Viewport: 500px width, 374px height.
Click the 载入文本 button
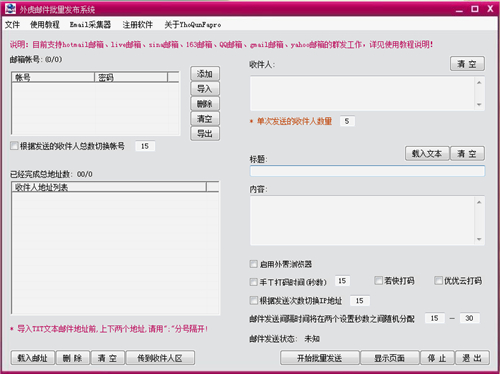pyautogui.click(x=427, y=153)
